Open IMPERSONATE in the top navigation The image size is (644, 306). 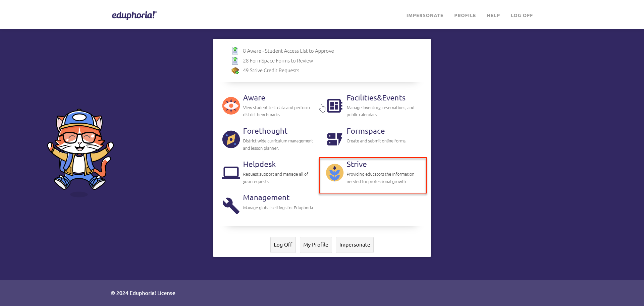tap(425, 15)
